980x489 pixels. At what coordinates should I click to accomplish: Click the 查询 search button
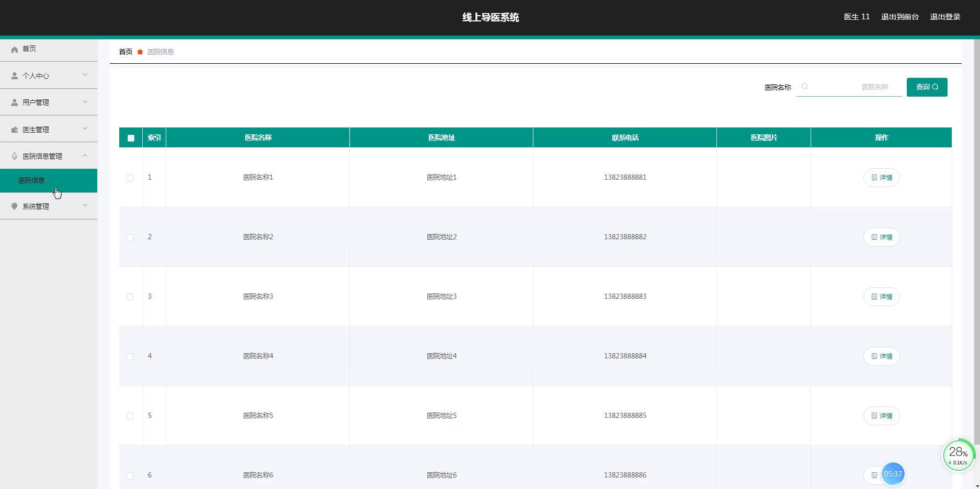[927, 87]
